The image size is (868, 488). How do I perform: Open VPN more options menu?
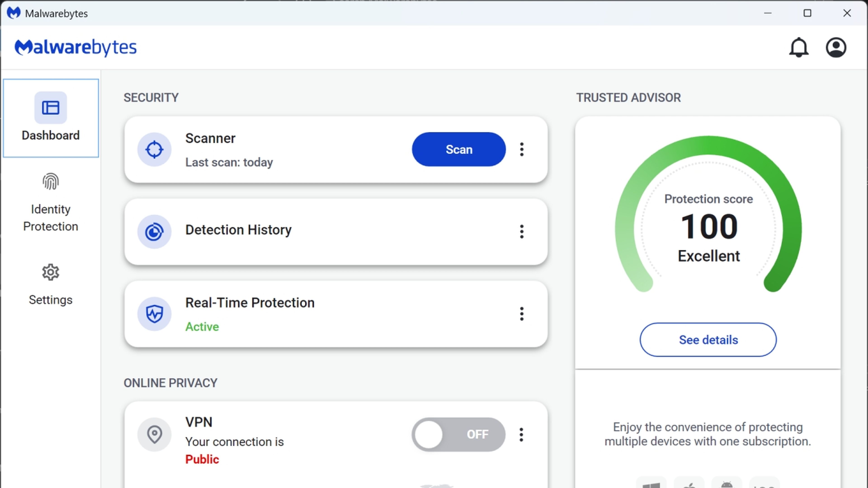[x=521, y=434]
